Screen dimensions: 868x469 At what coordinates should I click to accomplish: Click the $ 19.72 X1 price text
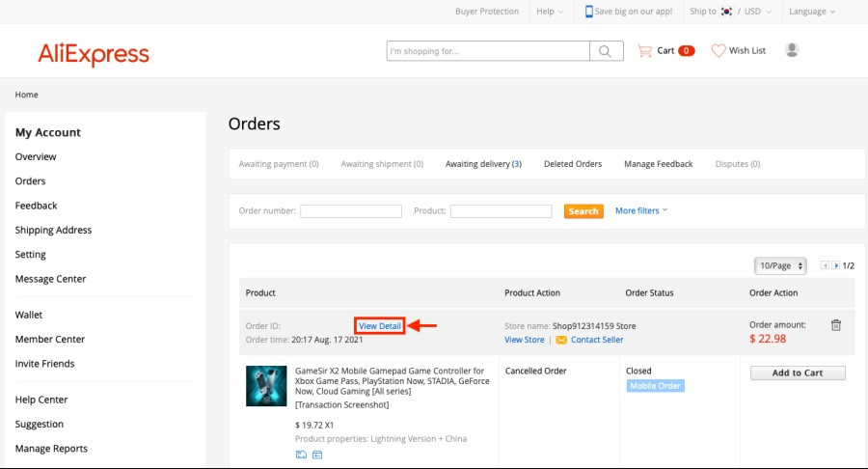pyautogui.click(x=314, y=426)
